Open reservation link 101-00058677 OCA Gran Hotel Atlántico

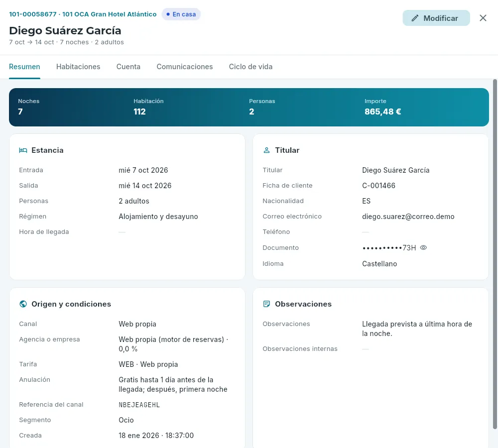tap(83, 14)
